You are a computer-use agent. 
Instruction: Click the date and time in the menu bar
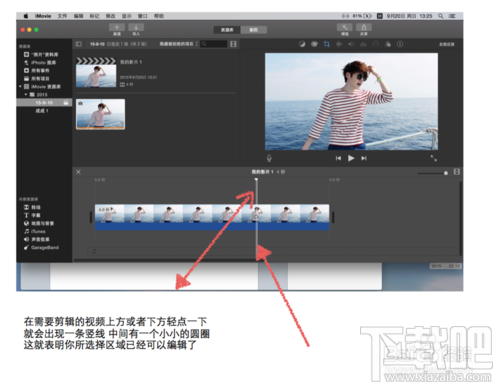tap(409, 16)
